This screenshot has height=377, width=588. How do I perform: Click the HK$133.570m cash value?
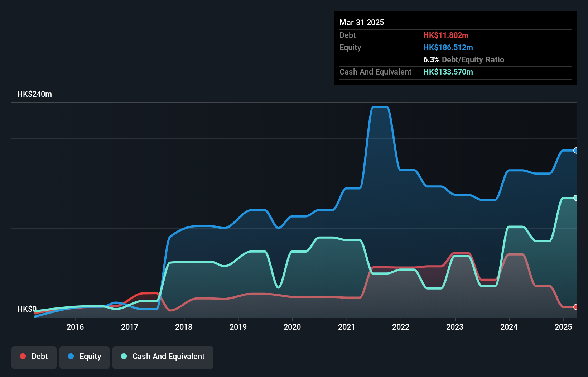point(448,72)
